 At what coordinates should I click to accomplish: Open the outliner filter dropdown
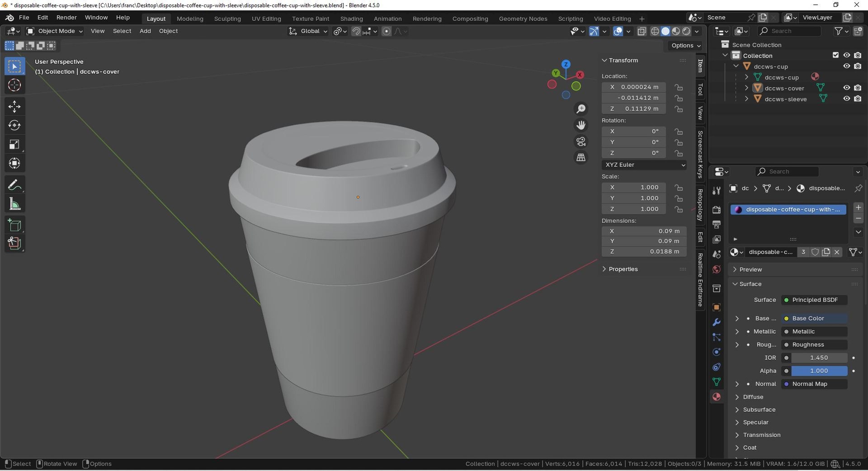(841, 31)
